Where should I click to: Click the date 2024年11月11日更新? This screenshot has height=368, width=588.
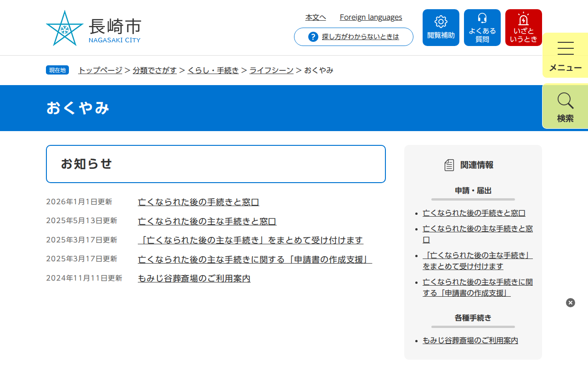pyautogui.click(x=84, y=278)
